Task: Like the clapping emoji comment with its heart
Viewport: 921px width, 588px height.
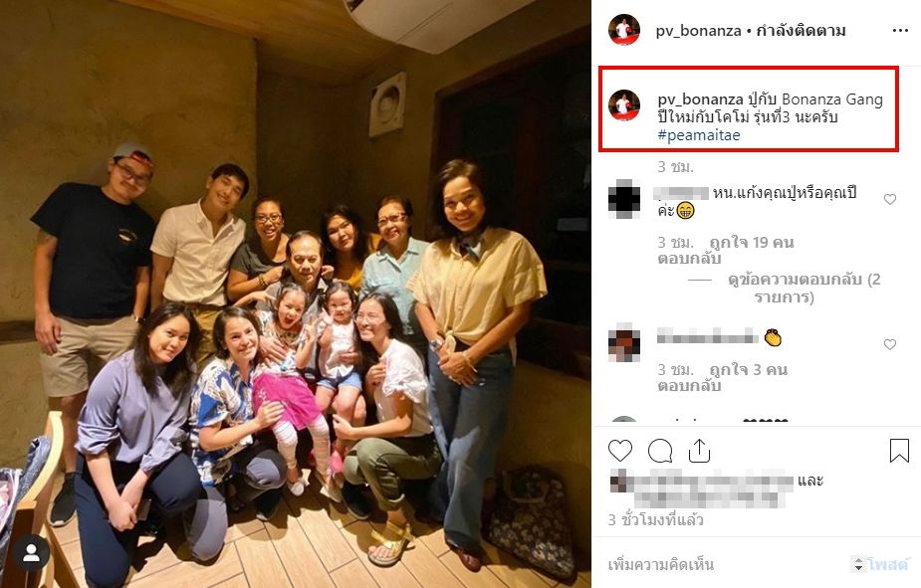Action: [890, 344]
